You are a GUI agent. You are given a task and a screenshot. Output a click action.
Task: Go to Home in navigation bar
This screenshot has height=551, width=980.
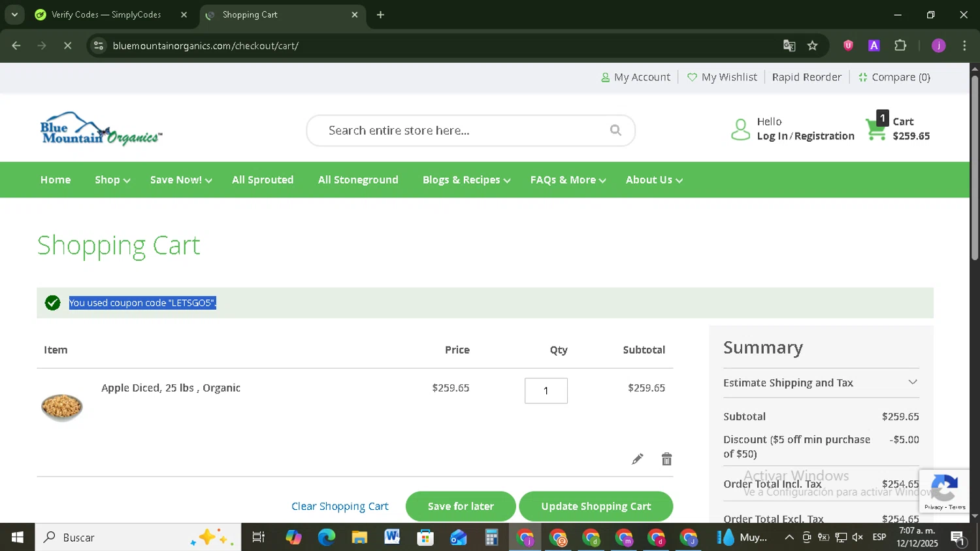click(x=56, y=180)
